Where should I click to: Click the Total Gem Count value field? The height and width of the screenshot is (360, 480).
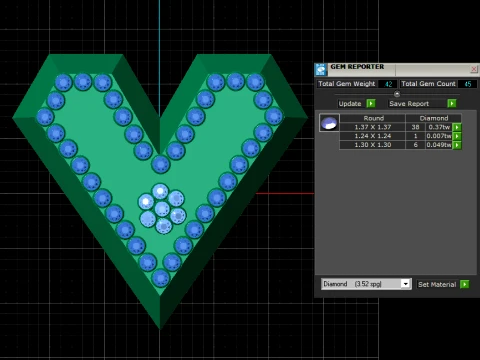click(x=467, y=84)
